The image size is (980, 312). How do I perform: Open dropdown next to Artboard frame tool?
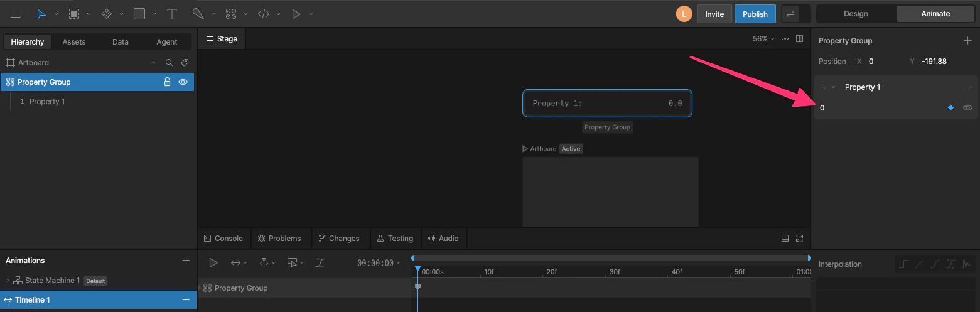tap(89, 14)
